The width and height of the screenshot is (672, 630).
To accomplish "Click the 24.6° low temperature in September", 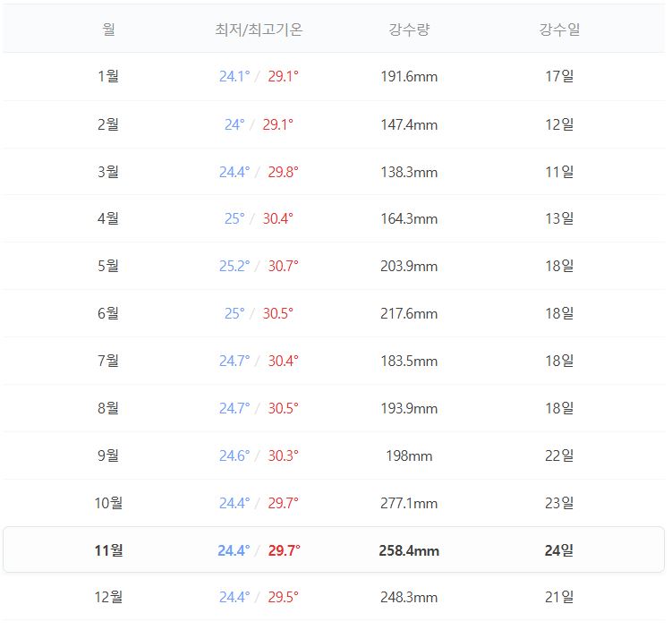I will pos(234,455).
